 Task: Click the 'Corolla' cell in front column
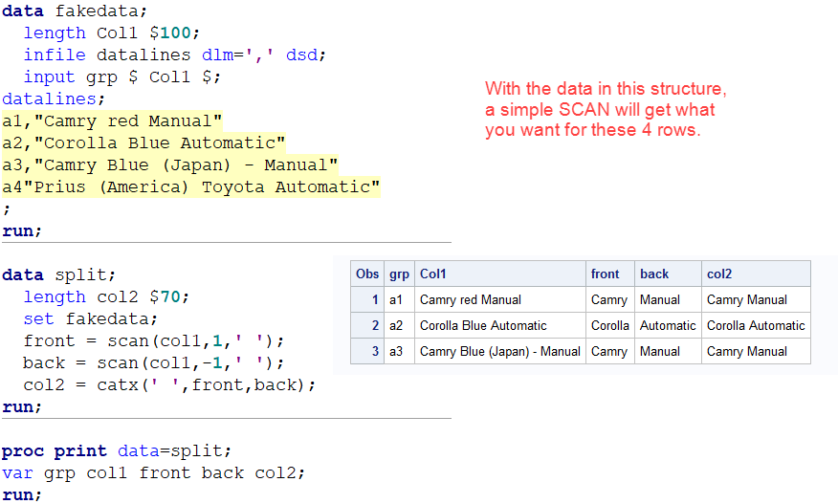tap(609, 325)
